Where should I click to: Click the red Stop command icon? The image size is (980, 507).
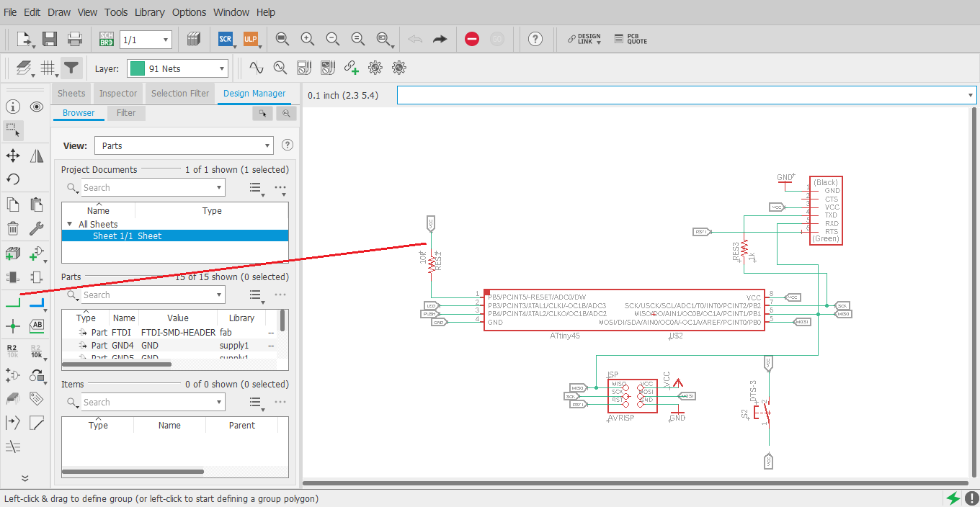pos(472,39)
